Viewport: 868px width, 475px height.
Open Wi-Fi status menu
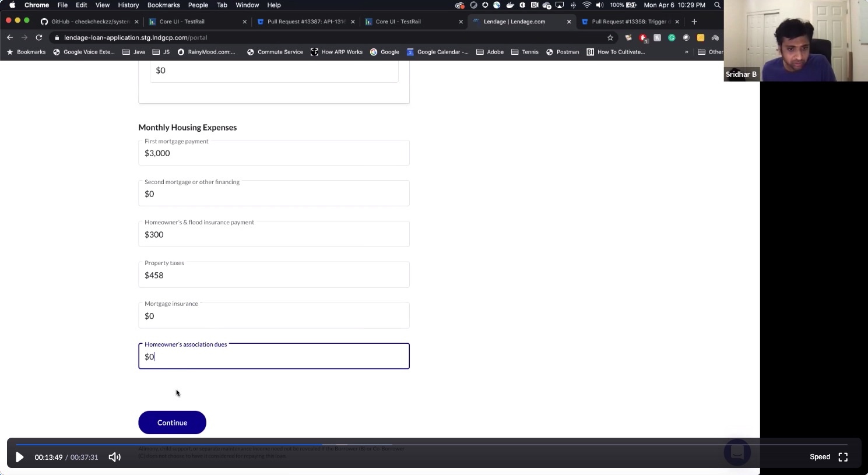tap(586, 5)
